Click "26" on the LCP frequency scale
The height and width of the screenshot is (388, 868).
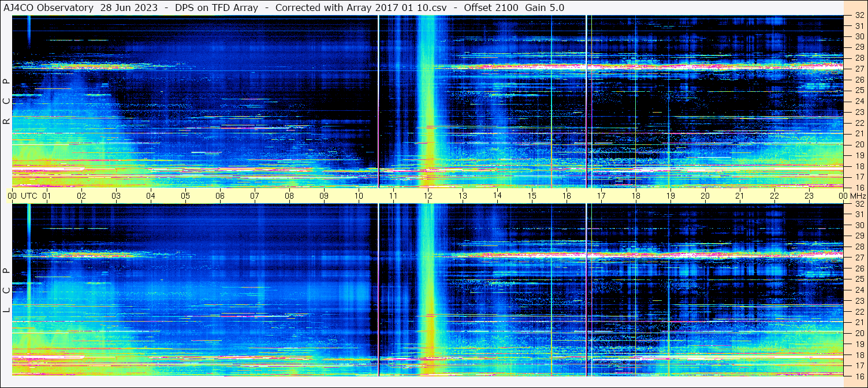click(x=859, y=268)
